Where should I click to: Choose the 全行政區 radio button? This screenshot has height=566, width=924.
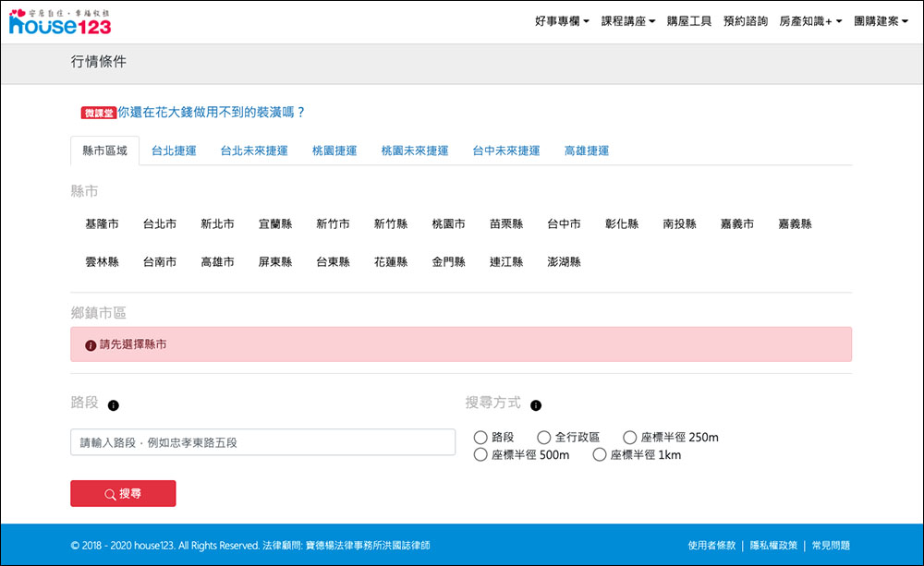tap(544, 438)
